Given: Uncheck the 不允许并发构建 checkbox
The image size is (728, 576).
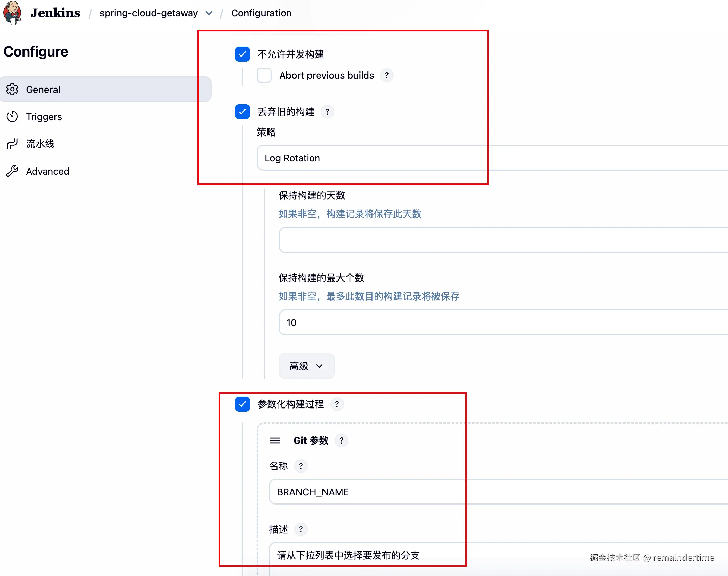Looking at the screenshot, I should pos(242,54).
